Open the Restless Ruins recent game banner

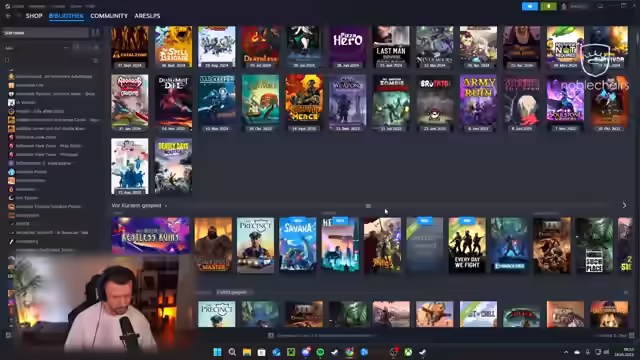[151, 236]
